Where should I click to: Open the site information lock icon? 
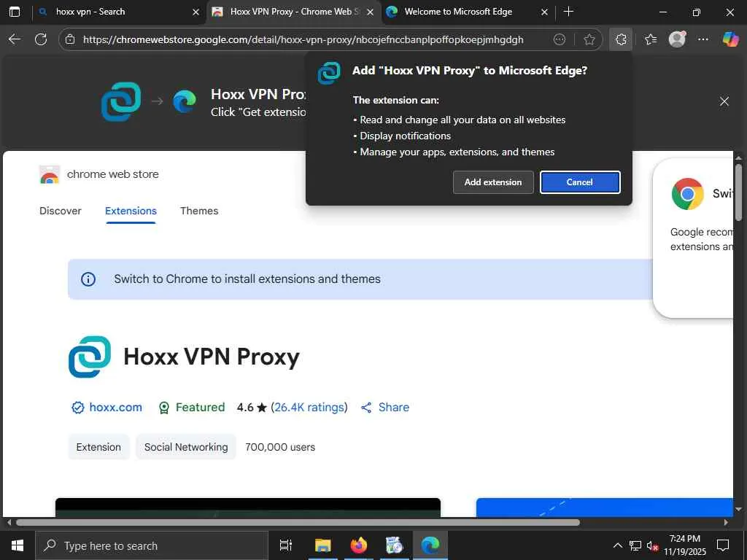click(70, 39)
